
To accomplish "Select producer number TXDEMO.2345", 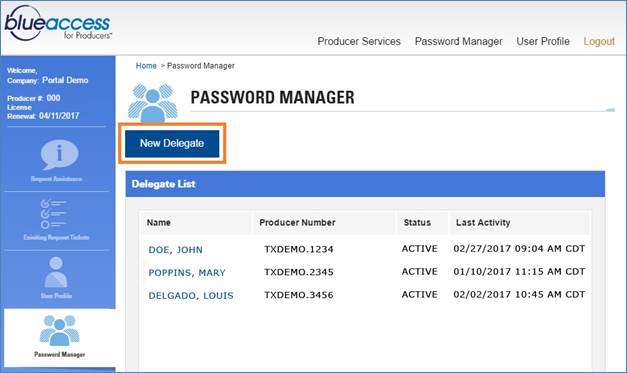I will pyautogui.click(x=298, y=272).
